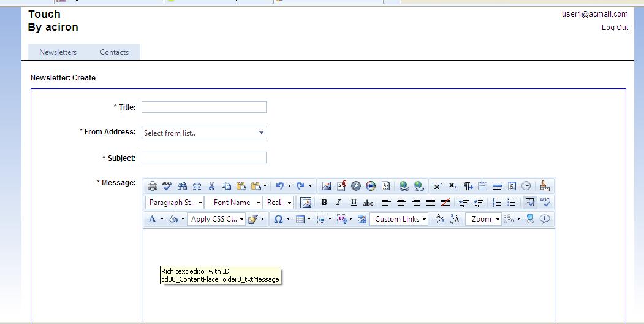
Task: Convert text to lower case icon
Action: tap(440, 219)
